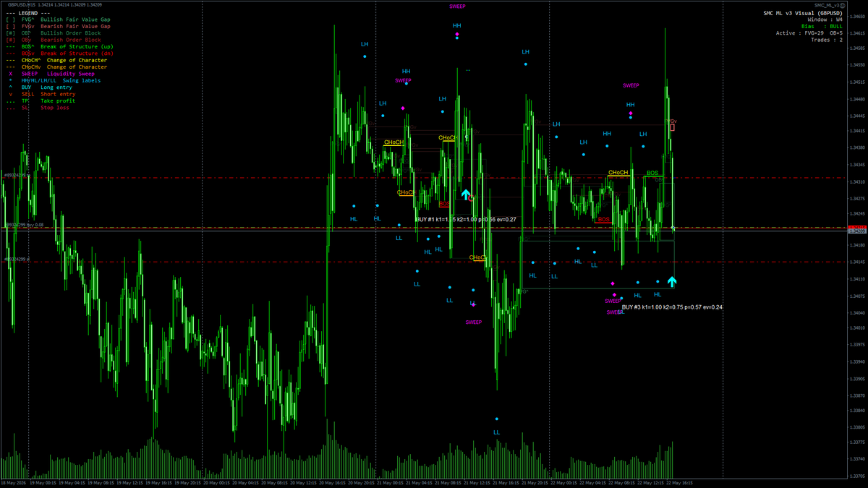868x488 pixels.
Task: Click the TP Take profit legend row
Action: click(x=41, y=100)
